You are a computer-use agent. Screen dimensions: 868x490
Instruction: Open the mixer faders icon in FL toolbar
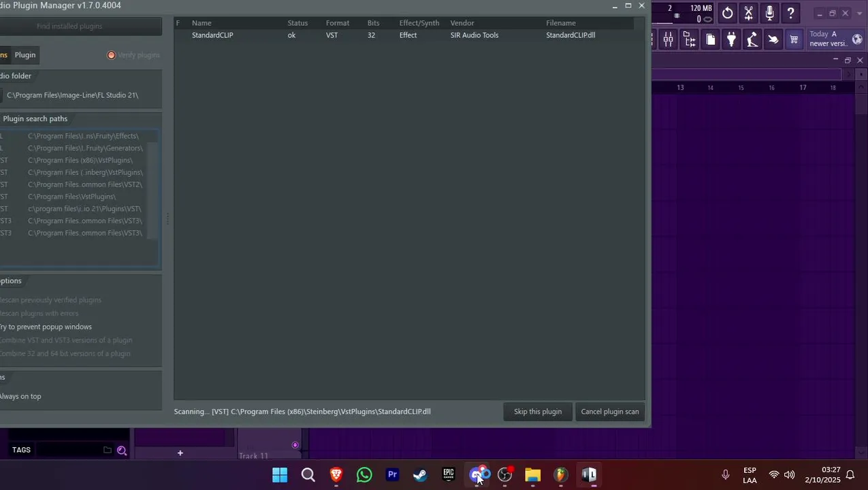pyautogui.click(x=668, y=39)
